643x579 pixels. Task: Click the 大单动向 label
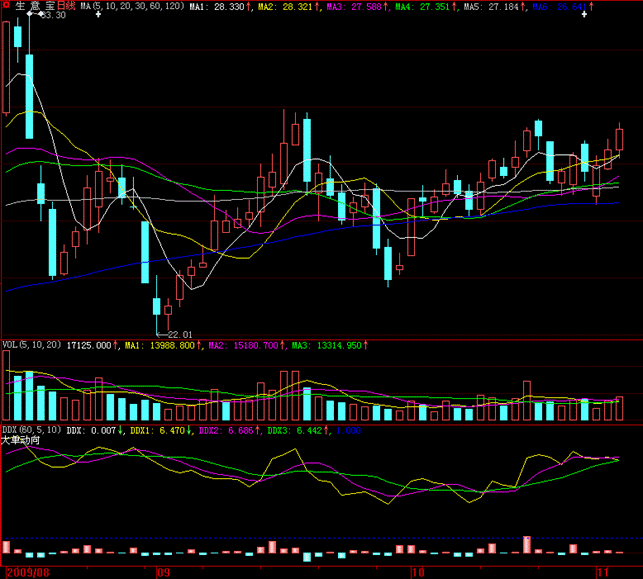point(21,440)
